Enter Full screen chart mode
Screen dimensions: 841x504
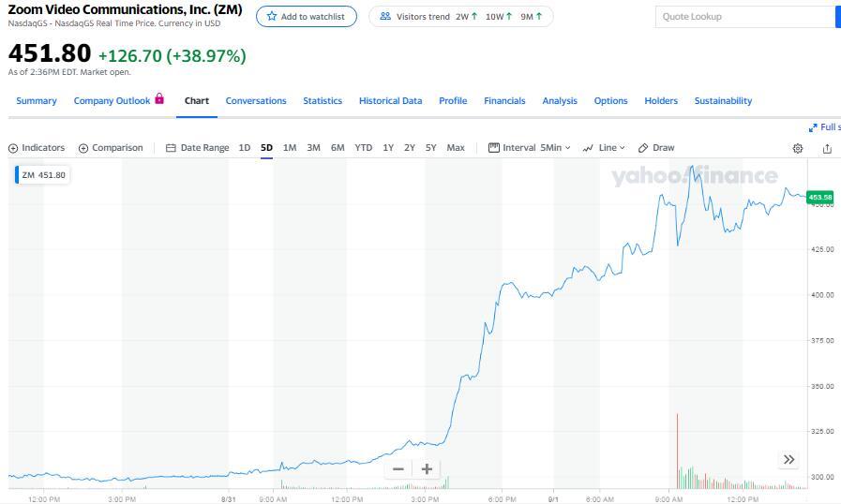click(x=825, y=127)
